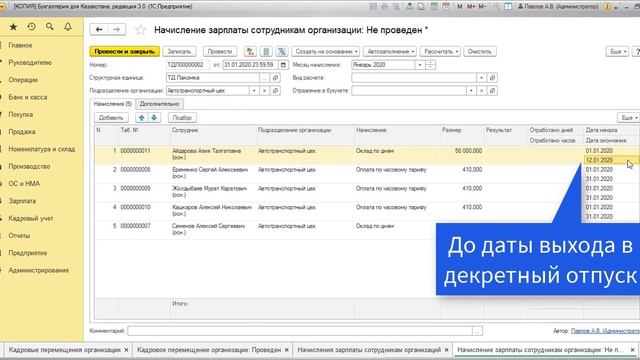The image size is (640, 360).
Task: Show document posting entries (Дт/Кт) icon
Action: 250,51
